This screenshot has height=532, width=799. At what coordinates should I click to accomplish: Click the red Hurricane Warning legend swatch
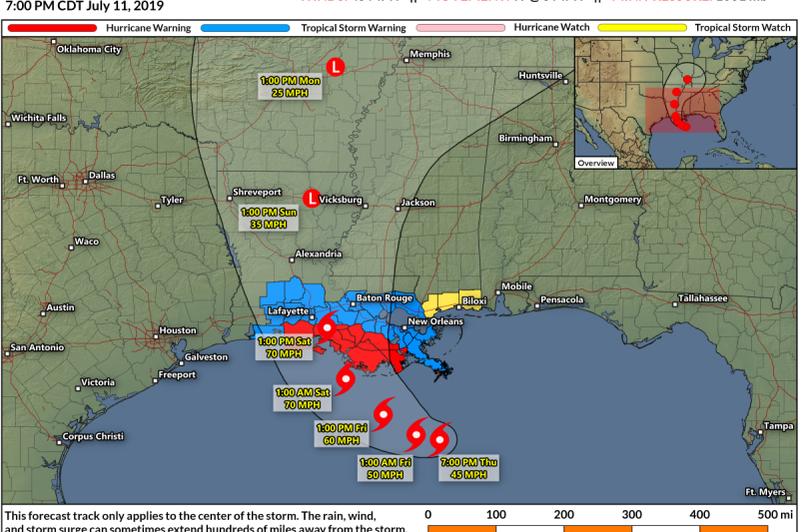click(53, 28)
